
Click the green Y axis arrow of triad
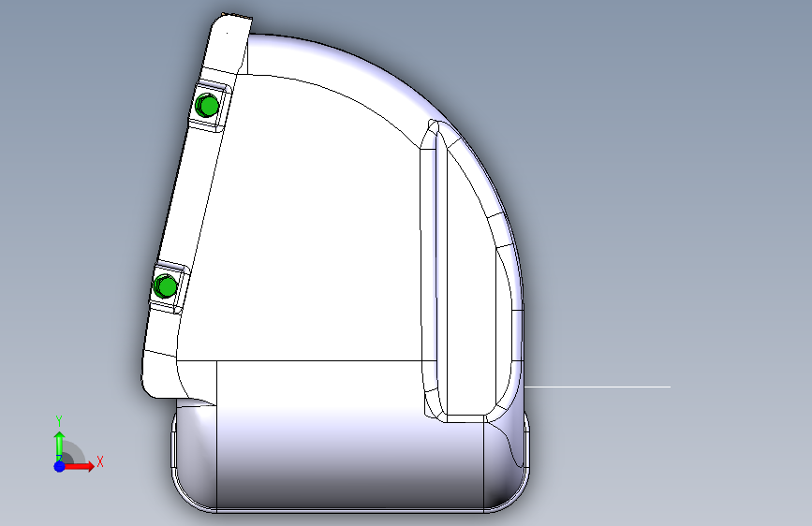pyautogui.click(x=60, y=446)
